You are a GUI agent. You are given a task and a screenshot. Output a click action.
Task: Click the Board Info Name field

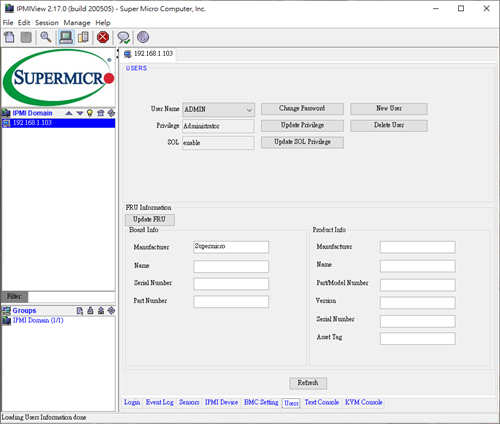click(231, 266)
